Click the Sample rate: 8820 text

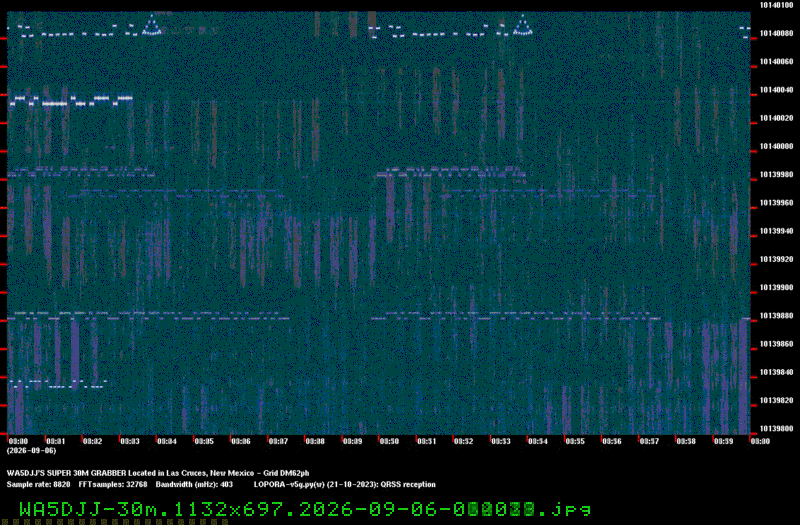[x=38, y=485]
